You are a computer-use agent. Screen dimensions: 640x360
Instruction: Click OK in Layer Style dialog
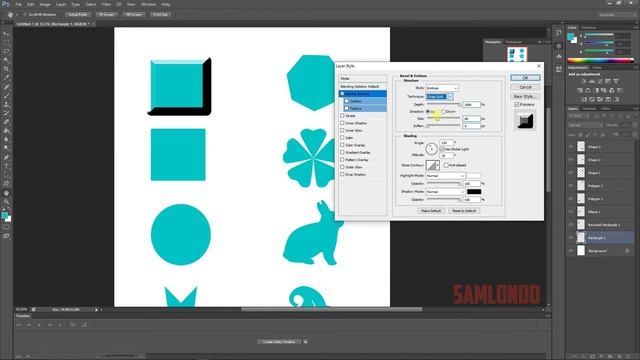click(525, 78)
